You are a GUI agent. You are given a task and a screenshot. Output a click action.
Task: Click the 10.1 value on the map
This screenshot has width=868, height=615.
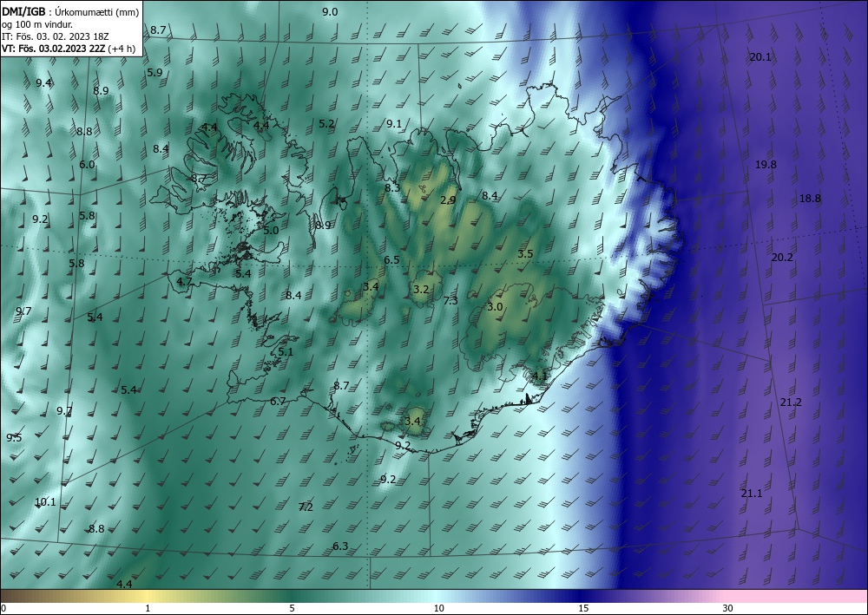tap(45, 502)
